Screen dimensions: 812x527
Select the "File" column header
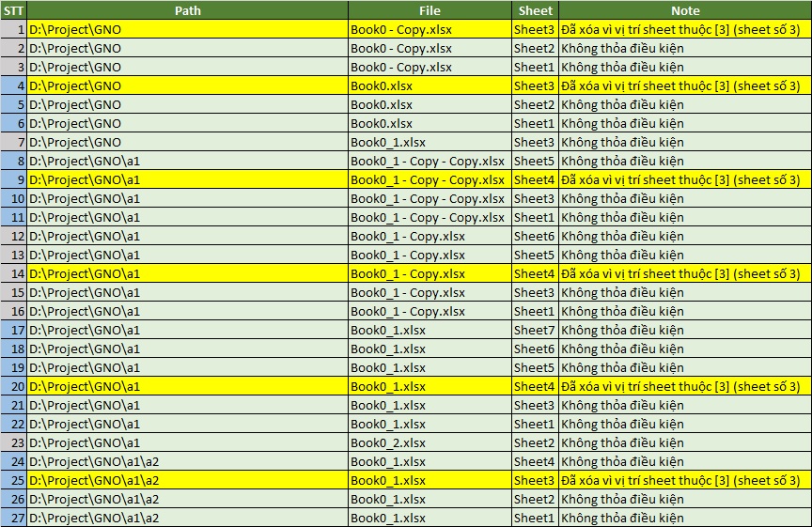pyautogui.click(x=429, y=10)
